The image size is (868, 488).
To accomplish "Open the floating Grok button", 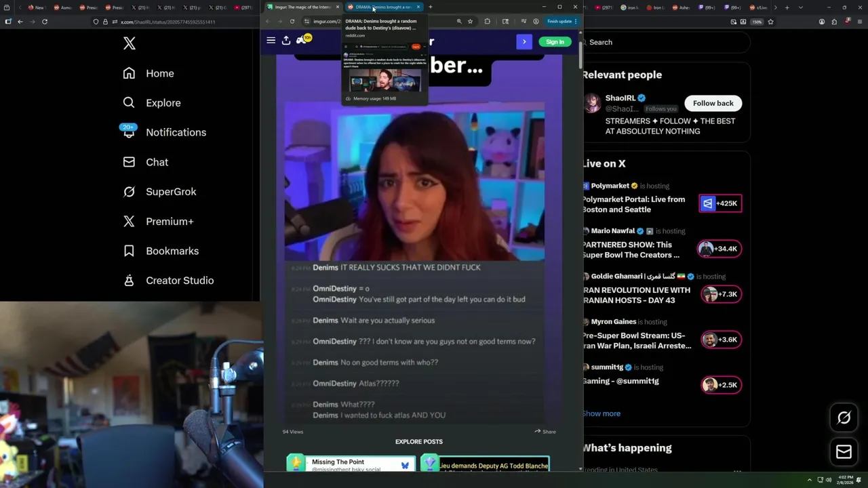I will click(x=844, y=418).
